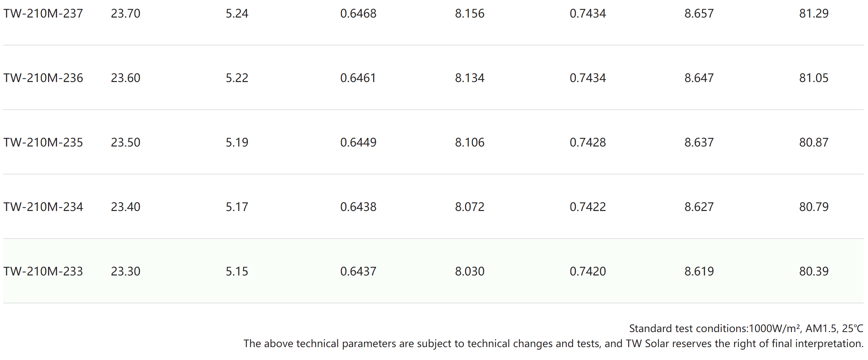Click the 8.627 value in TW-210M-234 row

click(x=699, y=207)
